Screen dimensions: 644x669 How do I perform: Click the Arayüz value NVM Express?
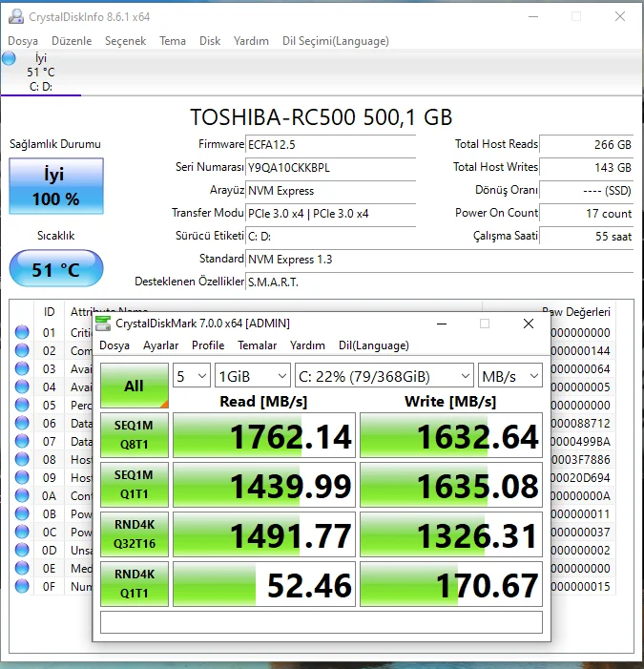pos(330,190)
